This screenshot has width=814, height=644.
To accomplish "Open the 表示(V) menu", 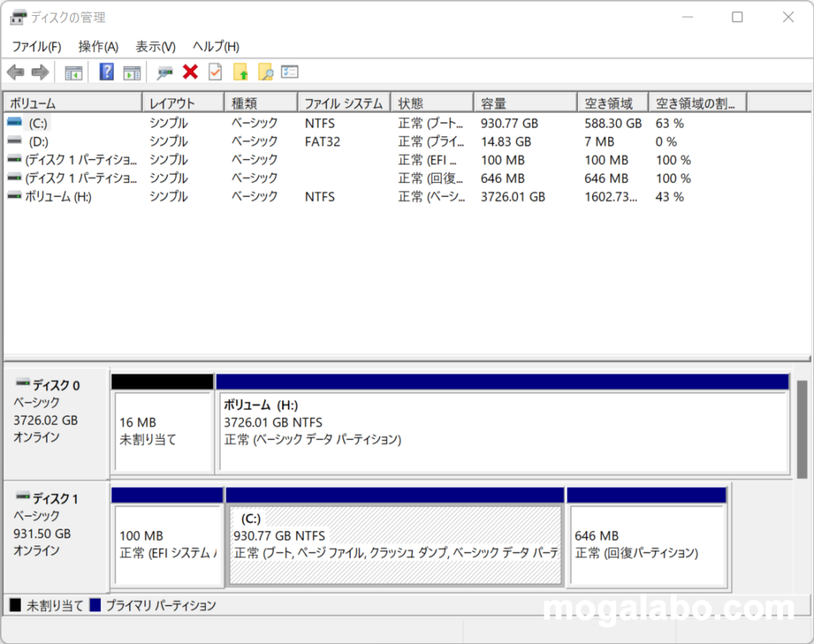I will [x=156, y=47].
